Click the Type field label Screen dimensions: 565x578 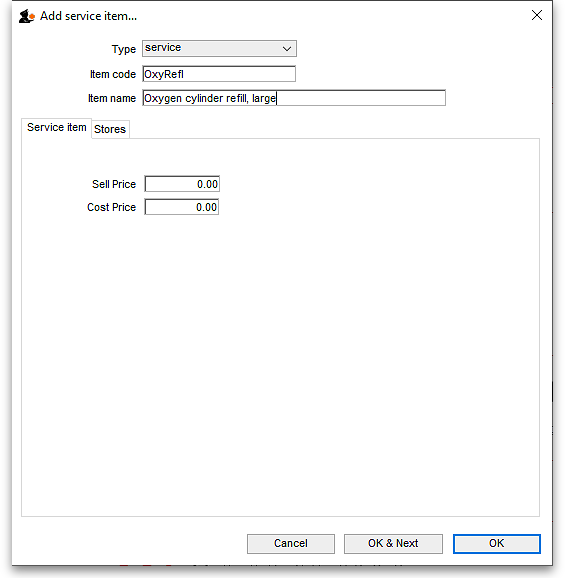124,49
